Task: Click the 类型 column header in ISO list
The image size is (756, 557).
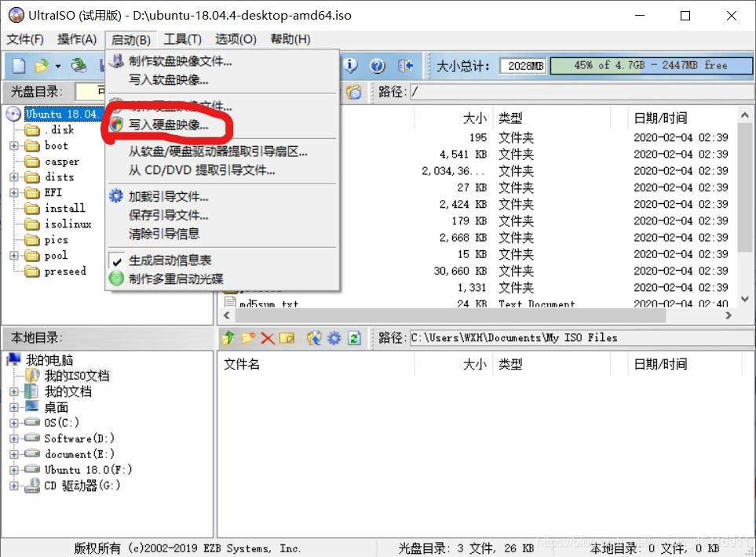Action: (551, 118)
